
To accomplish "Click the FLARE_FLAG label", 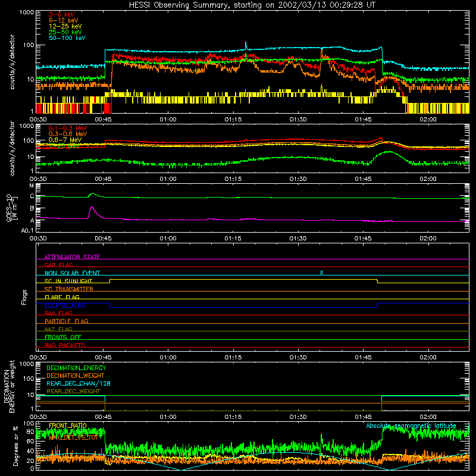I will (x=62, y=297).
